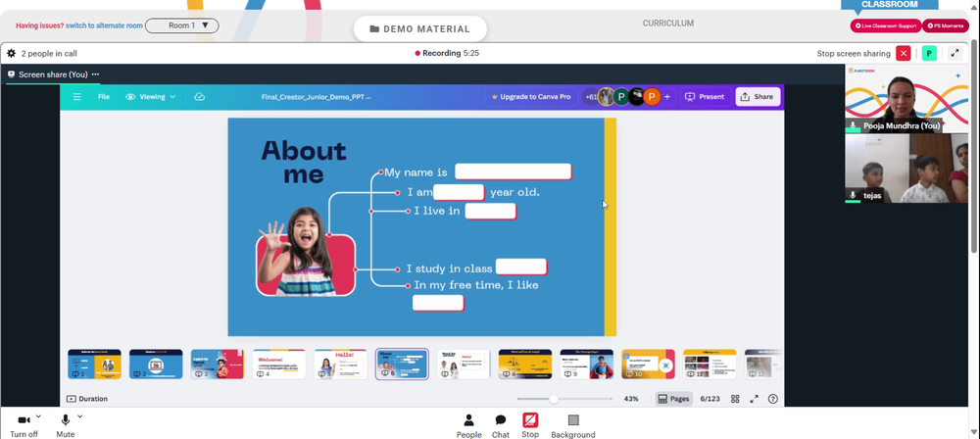The width and height of the screenshot is (980, 439).
Task: Click the red stop screen sharing X
Action: [904, 53]
